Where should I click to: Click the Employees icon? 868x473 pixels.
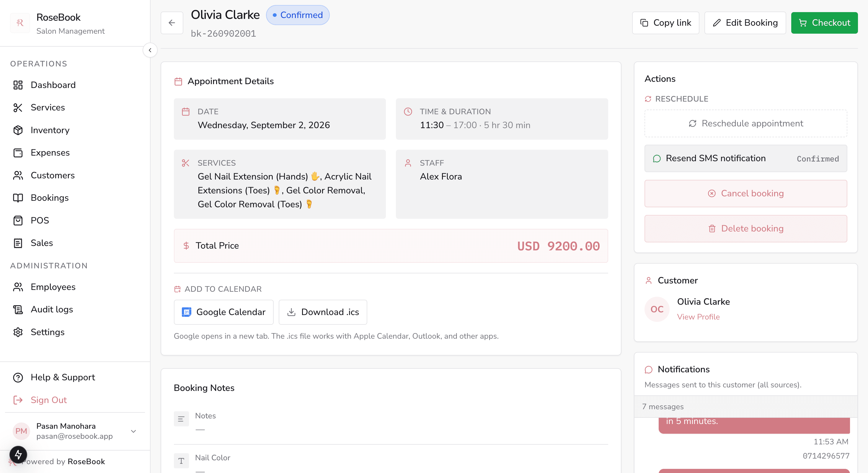[18, 287]
